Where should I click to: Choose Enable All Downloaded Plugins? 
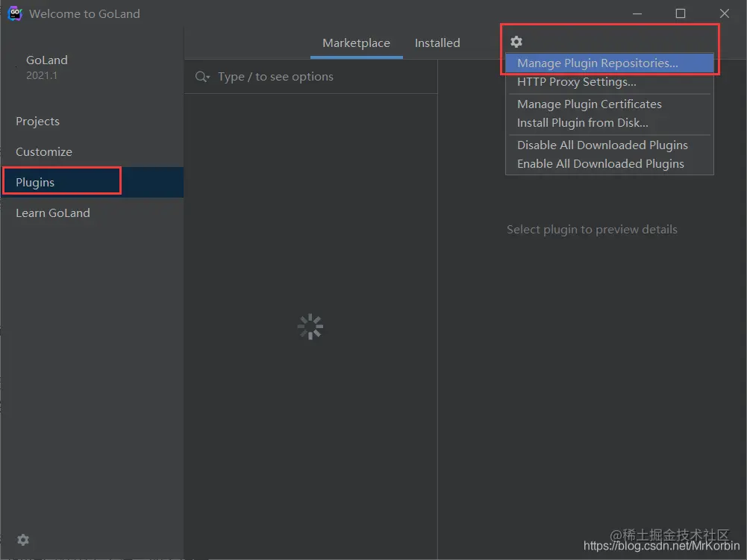610,164
